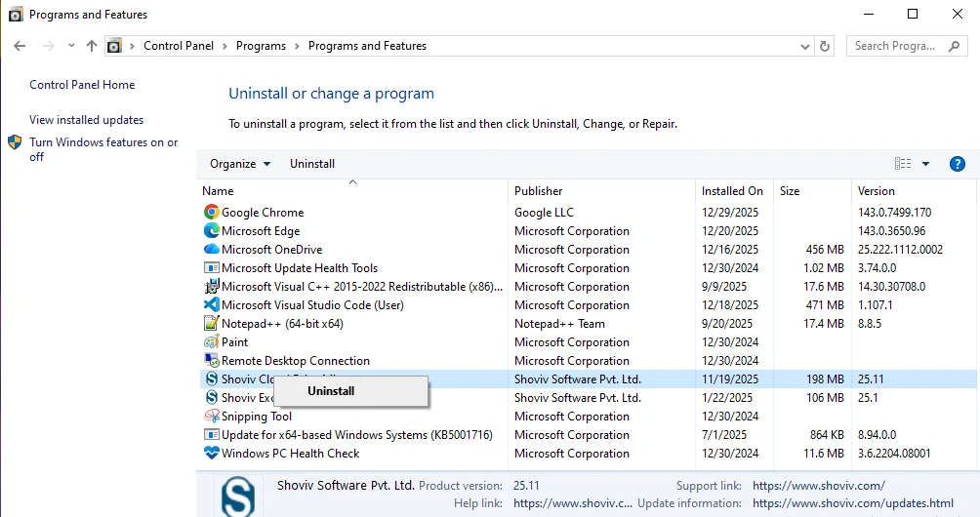The width and height of the screenshot is (980, 517).
Task: Click the Microsoft Edge program icon
Action: [212, 231]
